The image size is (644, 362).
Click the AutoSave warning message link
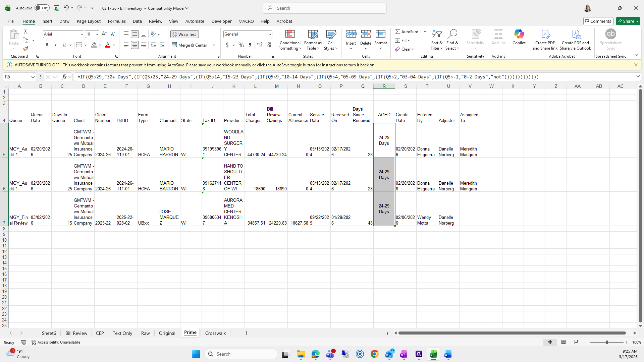(219, 65)
